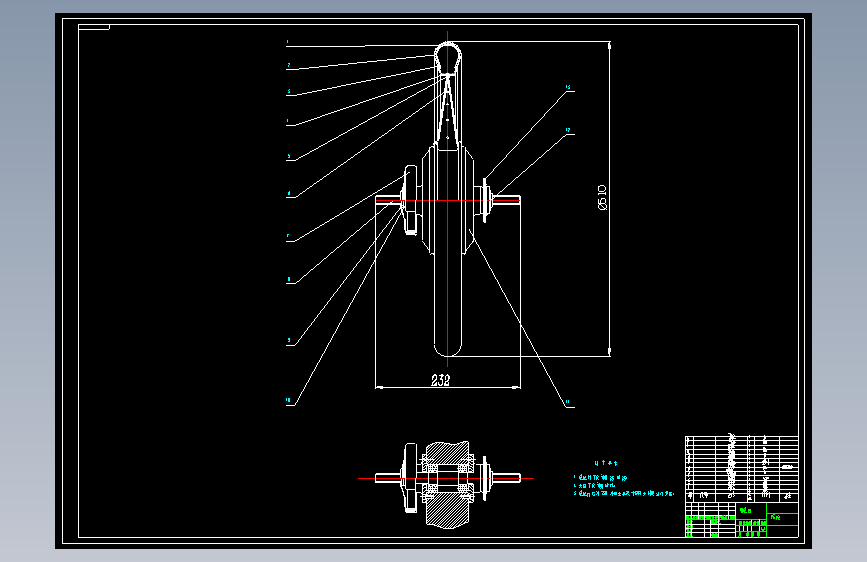Click the "Ø510" wheel diameter dimension text
The height and width of the screenshot is (562, 867).
[602, 197]
